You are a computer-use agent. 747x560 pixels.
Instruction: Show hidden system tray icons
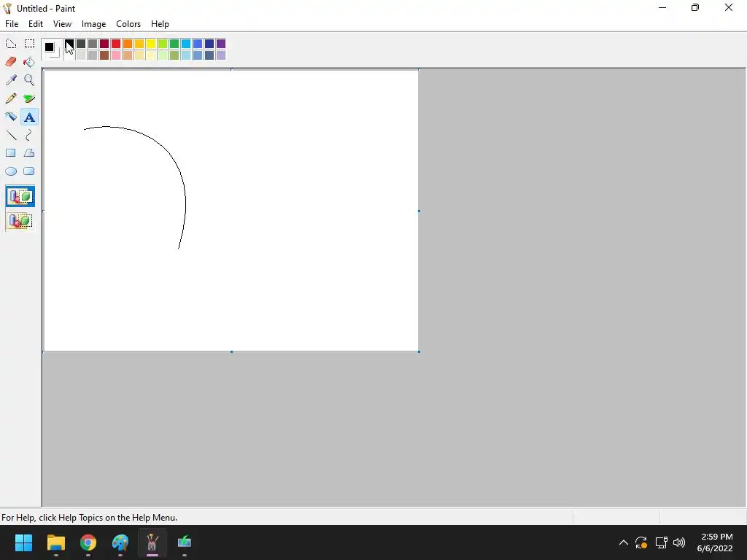pos(623,542)
